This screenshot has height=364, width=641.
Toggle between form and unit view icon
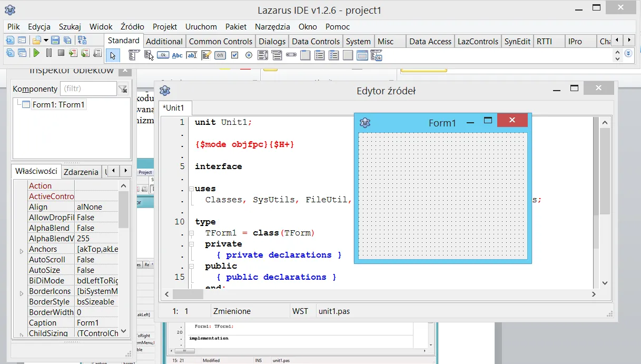[x=82, y=40]
